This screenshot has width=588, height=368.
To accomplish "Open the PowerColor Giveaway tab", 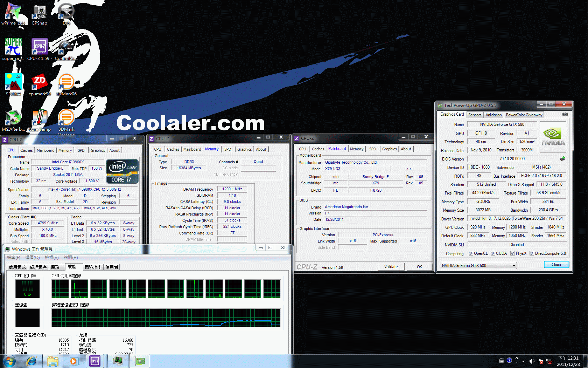I will 524,115.
